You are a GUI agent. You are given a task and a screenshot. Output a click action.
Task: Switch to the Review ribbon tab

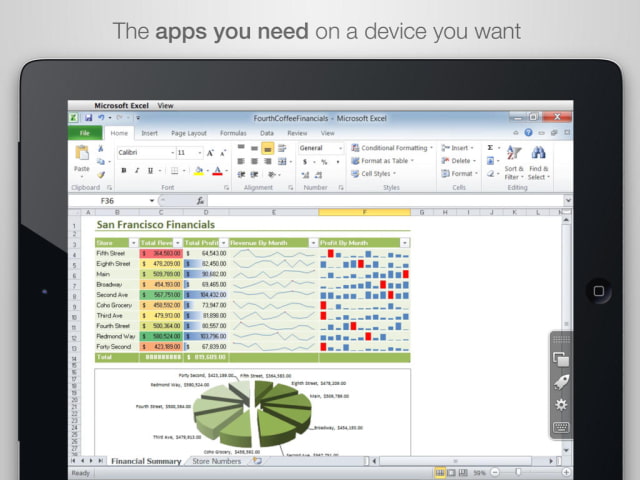click(297, 133)
